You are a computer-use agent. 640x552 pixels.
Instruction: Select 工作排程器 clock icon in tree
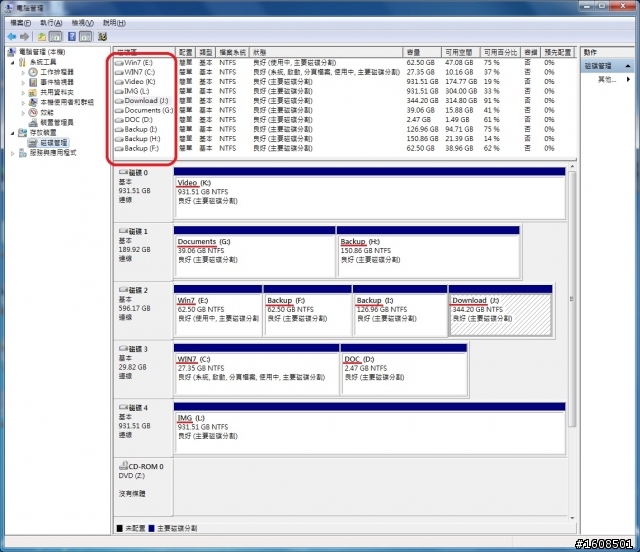[33, 72]
